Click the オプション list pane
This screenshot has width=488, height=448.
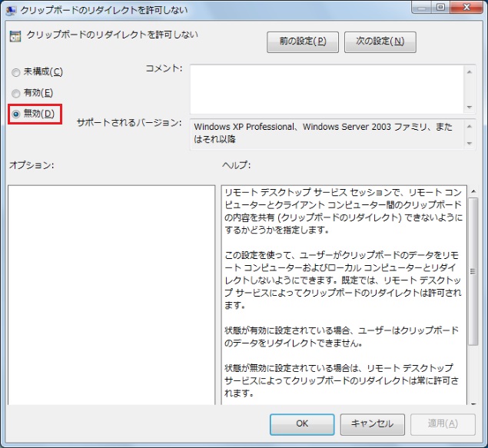[111, 295]
